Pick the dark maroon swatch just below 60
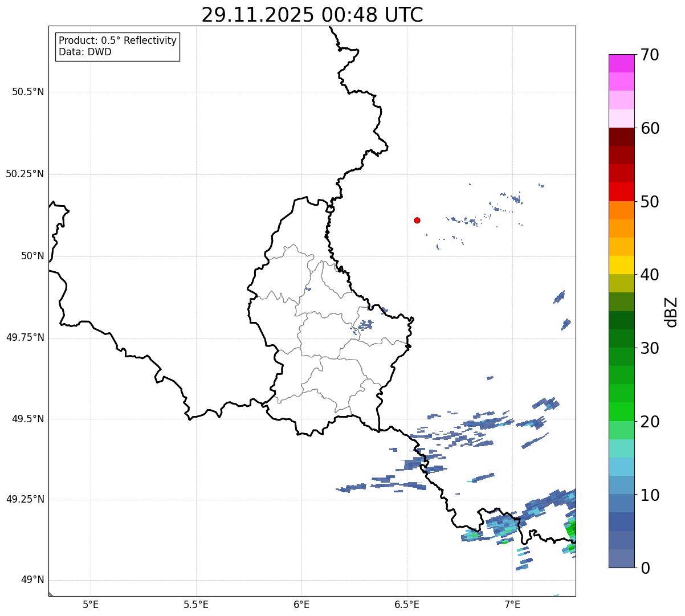 tap(622, 137)
